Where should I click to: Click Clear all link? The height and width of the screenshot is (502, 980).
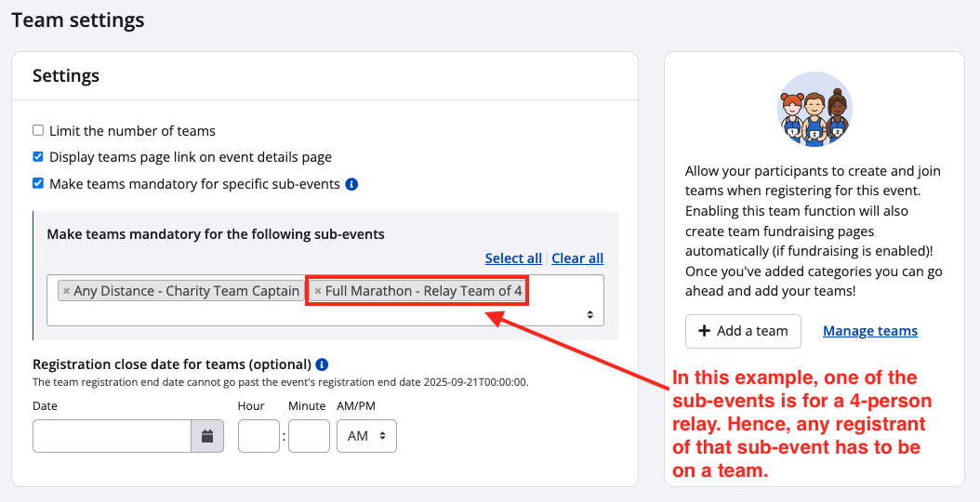577,258
